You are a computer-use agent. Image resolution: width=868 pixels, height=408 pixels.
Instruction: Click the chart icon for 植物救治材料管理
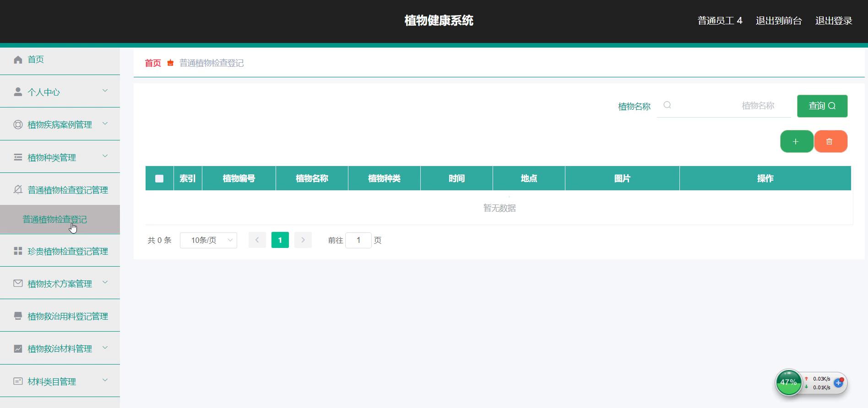coord(18,349)
